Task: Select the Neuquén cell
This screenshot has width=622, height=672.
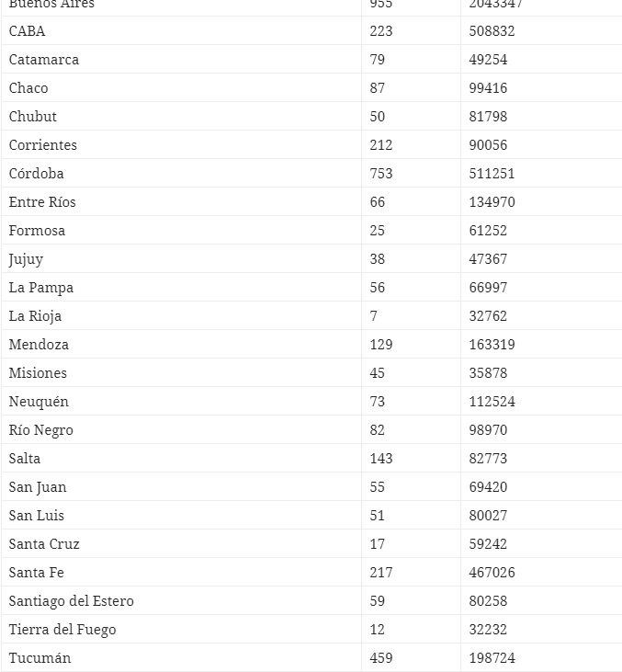Action: tap(39, 402)
